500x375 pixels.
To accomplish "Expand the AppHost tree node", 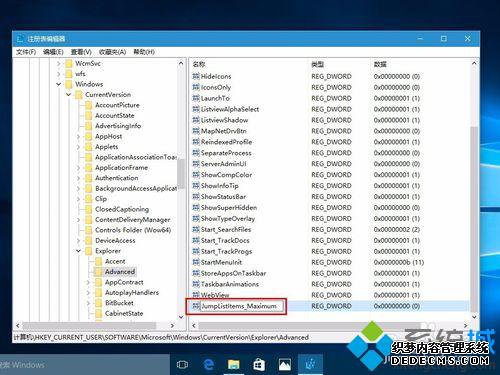I will 78,136.
